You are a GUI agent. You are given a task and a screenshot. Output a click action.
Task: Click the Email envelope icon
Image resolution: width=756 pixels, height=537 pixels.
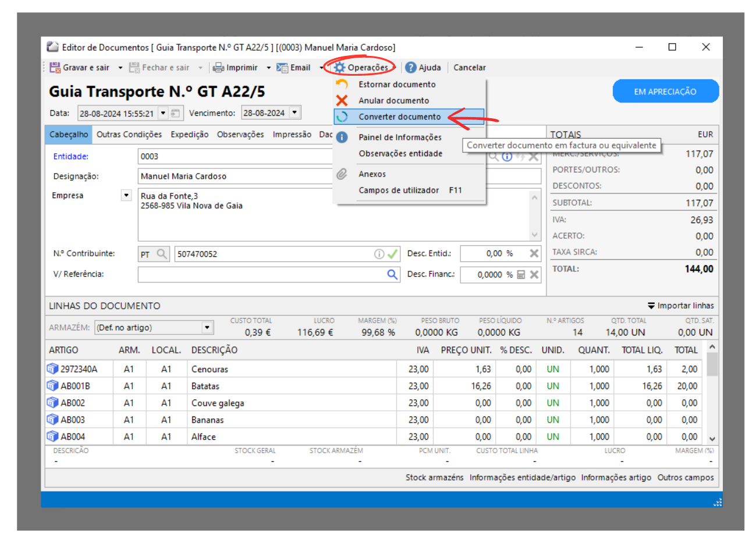click(283, 68)
